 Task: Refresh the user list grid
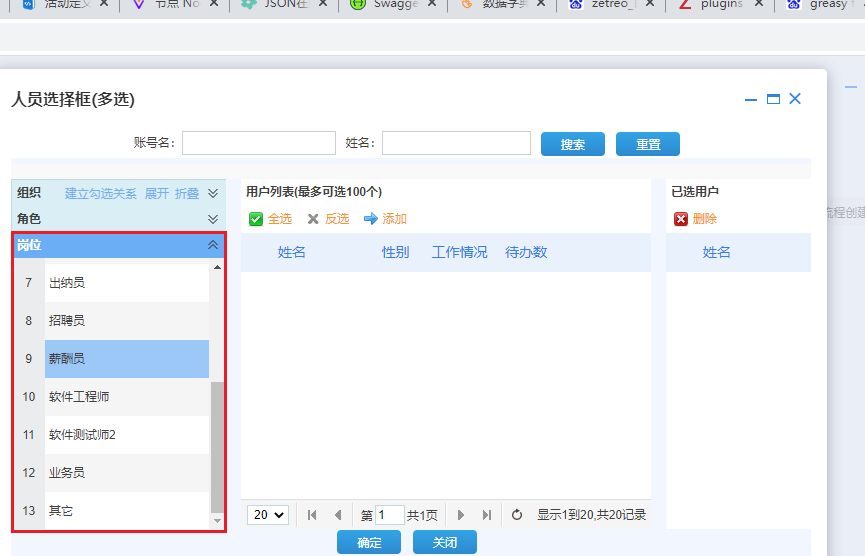tap(517, 515)
